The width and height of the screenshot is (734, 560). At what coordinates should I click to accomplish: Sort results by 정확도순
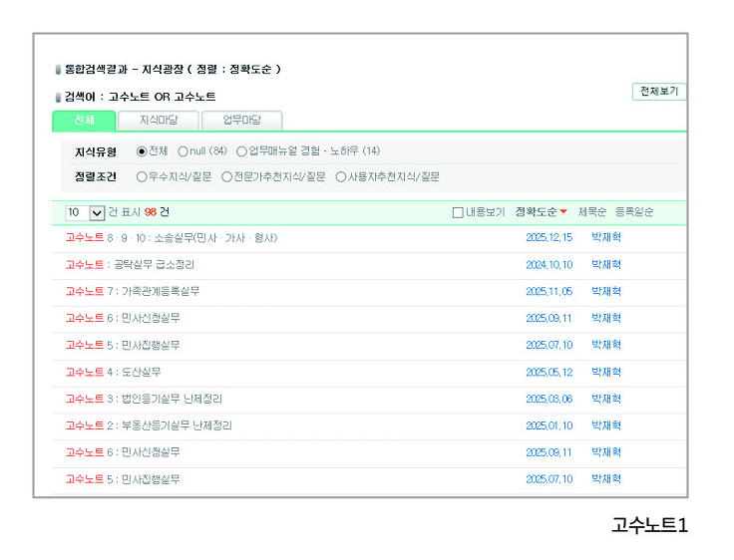(536, 212)
